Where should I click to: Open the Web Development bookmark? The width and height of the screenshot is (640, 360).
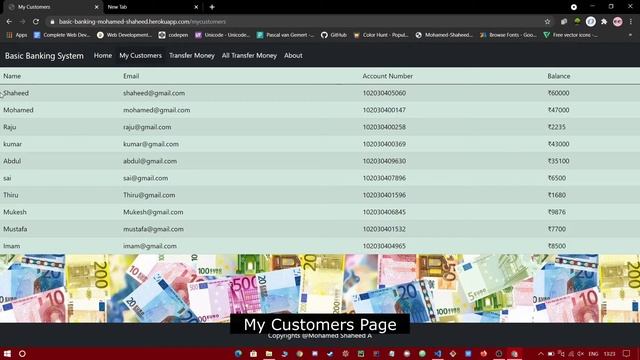[124, 35]
